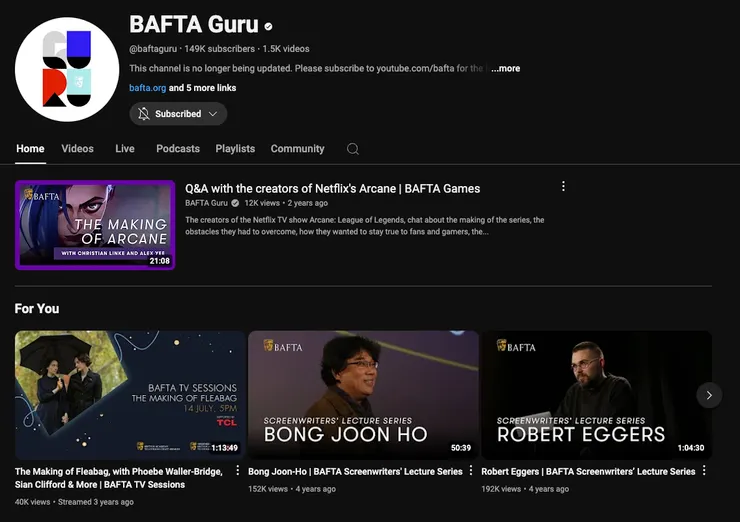Play The Making of Arcane thumbnail

(x=95, y=225)
